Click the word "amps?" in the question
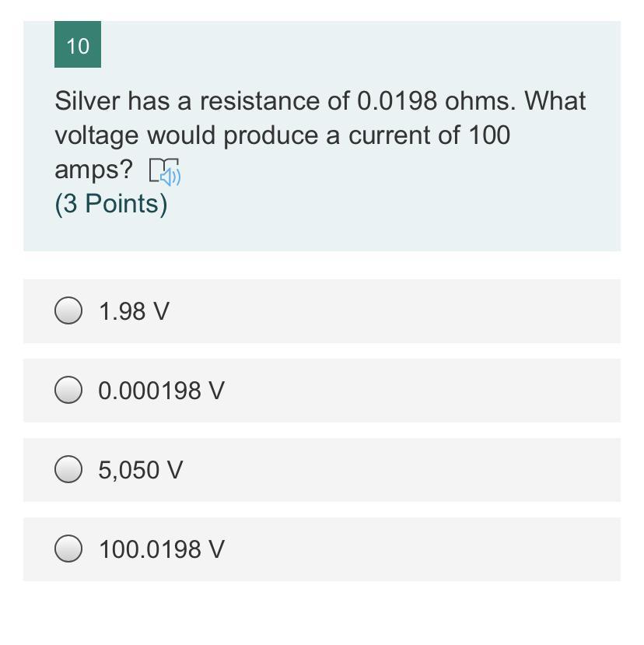The image size is (644, 645). tap(93, 170)
